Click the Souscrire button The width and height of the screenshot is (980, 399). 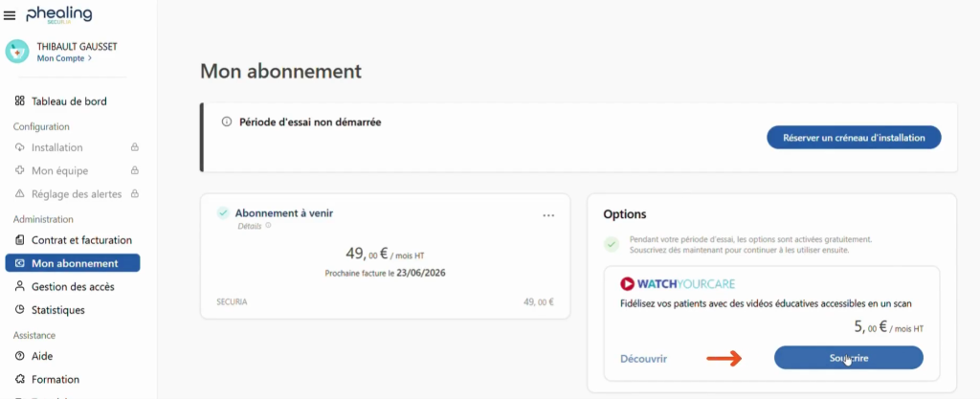[x=848, y=358]
